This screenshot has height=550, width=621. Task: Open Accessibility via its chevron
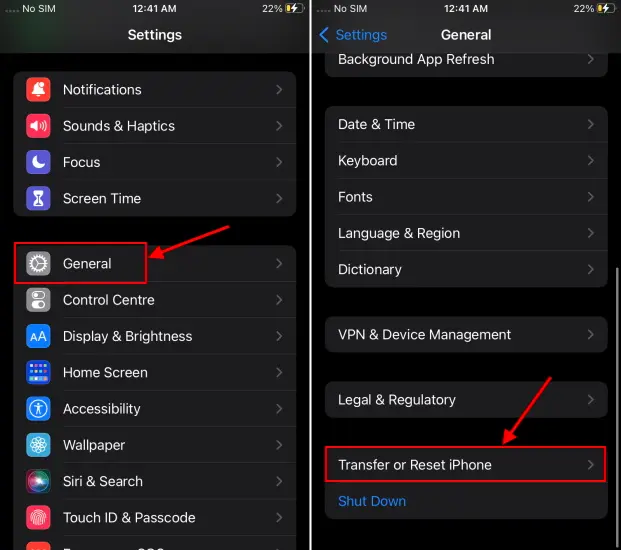click(279, 409)
